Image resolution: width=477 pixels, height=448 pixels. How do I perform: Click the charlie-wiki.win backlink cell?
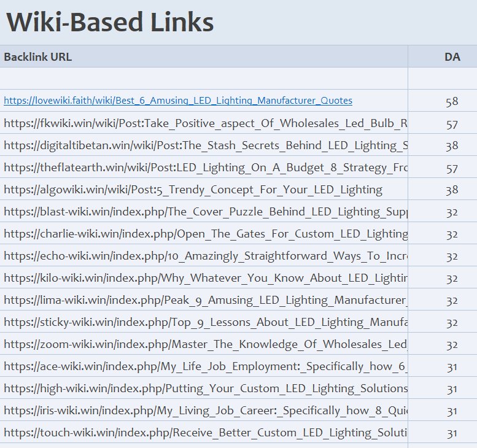(205, 234)
